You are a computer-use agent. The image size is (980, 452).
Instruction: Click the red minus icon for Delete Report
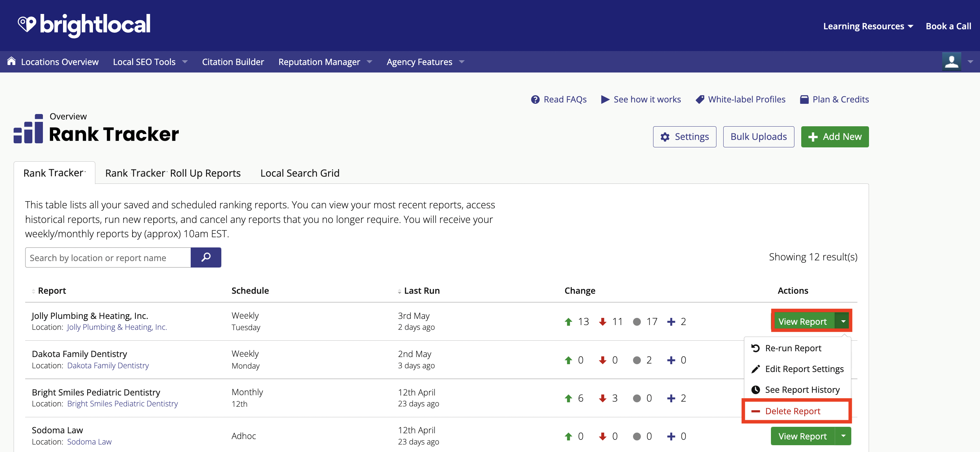click(x=756, y=411)
